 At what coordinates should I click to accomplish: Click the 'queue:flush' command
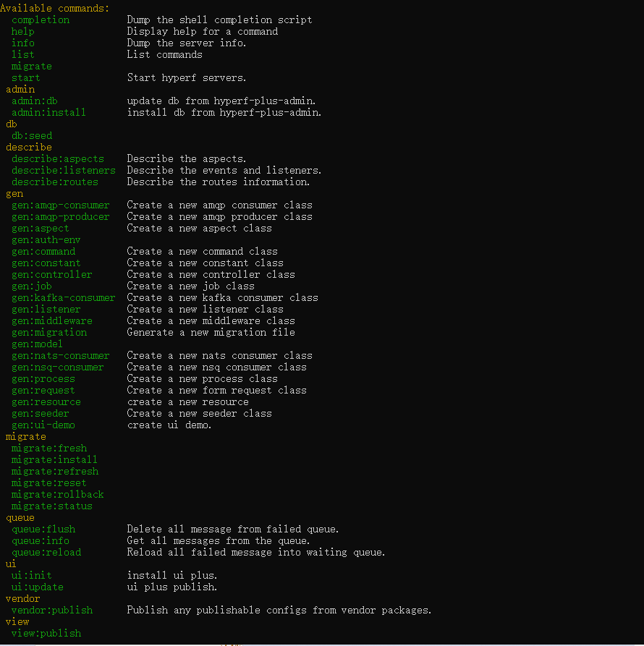43,529
